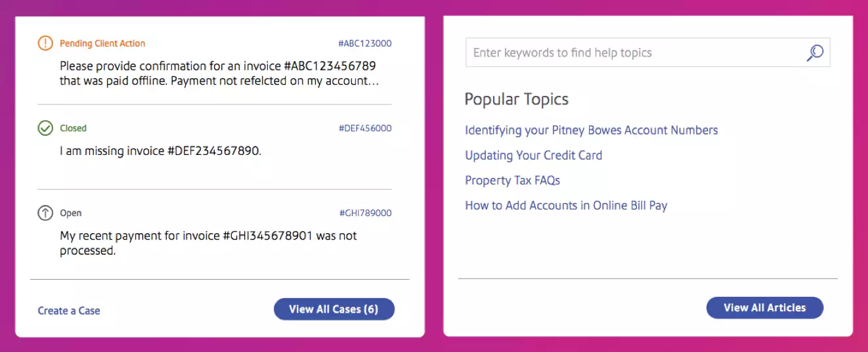Open Identifying your Pitney Bowes Account Numbers
The image size is (868, 352).
pyautogui.click(x=591, y=130)
